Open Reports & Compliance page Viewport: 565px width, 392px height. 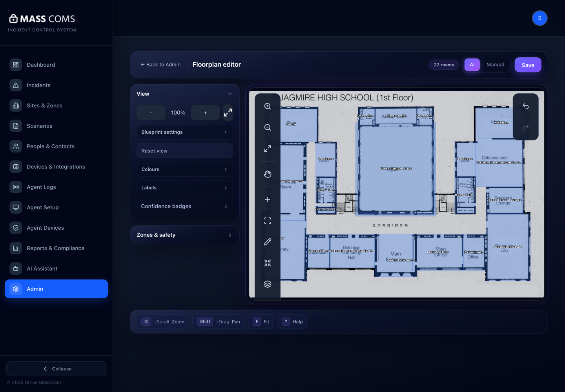pyautogui.click(x=56, y=248)
